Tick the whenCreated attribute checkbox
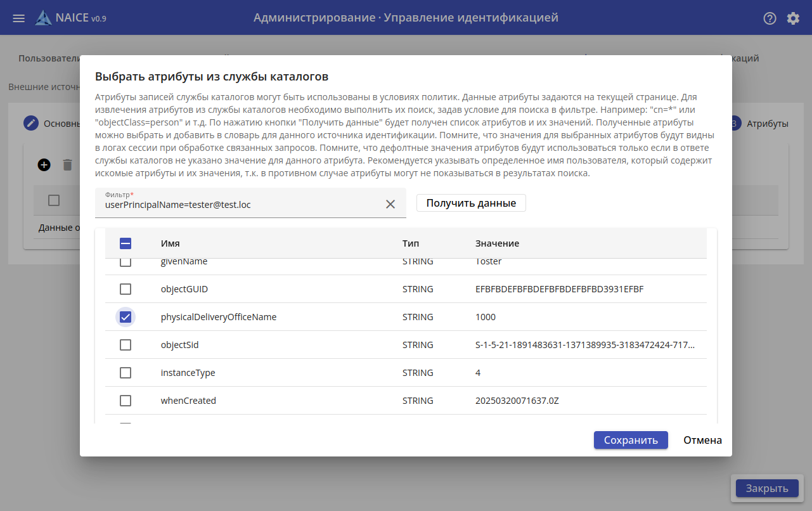The height and width of the screenshot is (511, 812). [126, 401]
